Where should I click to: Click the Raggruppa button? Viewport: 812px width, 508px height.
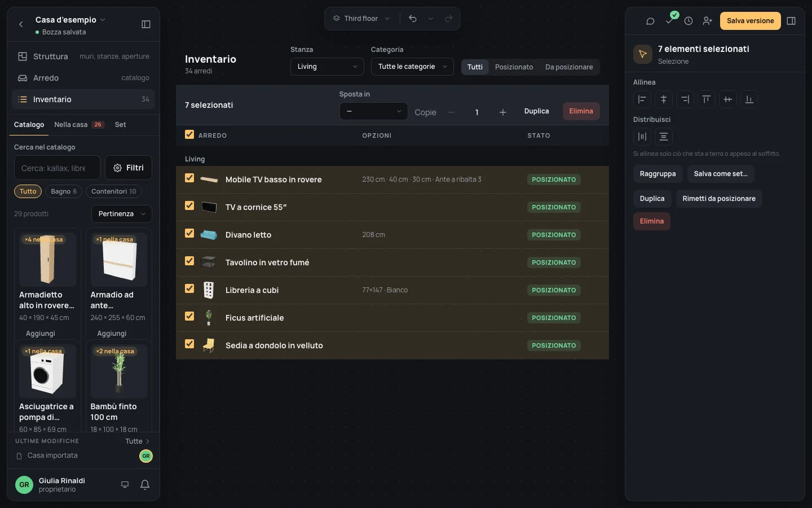click(658, 174)
